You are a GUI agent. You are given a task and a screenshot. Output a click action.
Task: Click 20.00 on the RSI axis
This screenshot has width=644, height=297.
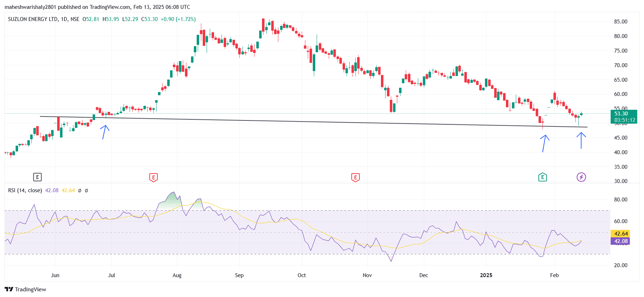tap(621, 265)
